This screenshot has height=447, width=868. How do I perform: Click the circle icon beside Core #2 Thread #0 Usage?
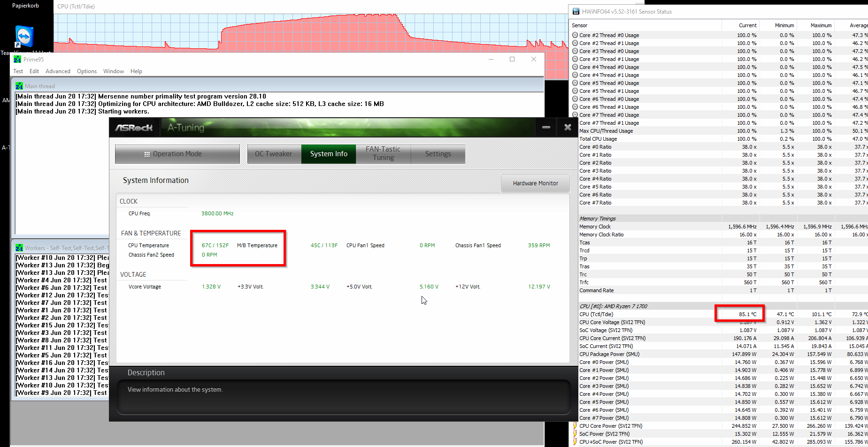click(575, 35)
